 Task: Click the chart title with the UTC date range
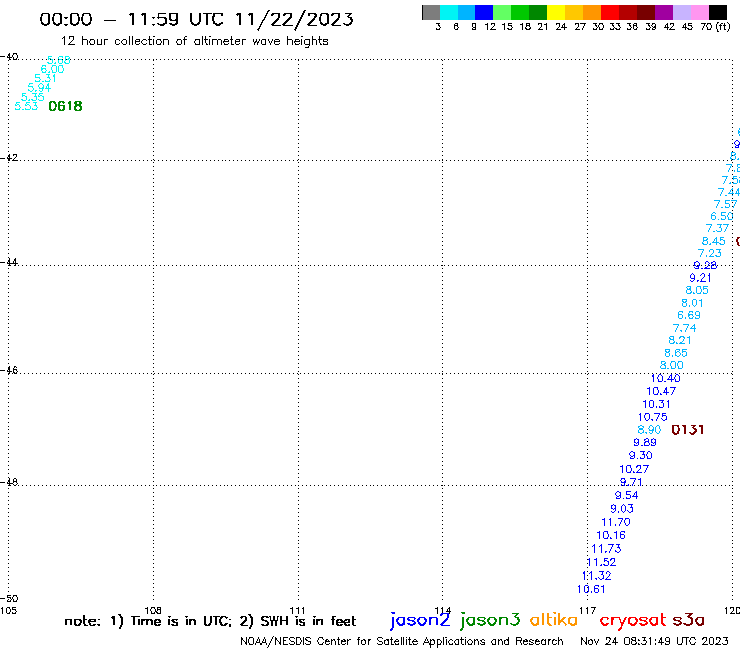tap(196, 20)
